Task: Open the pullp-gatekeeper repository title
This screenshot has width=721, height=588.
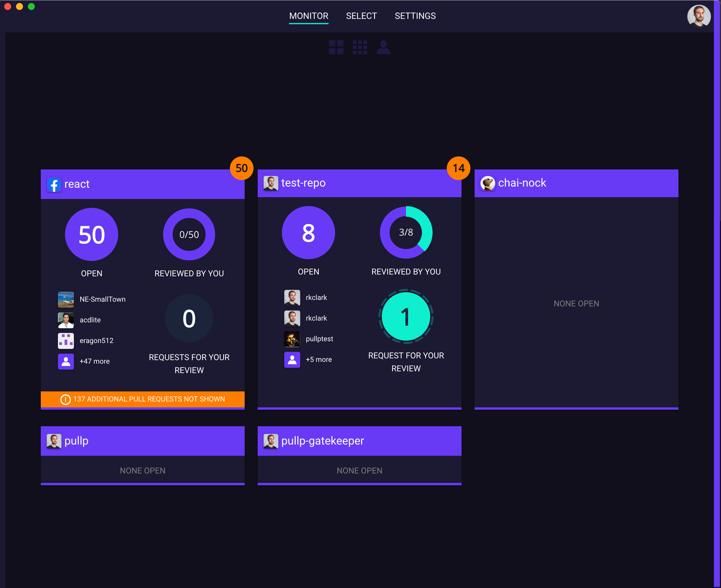Action: pyautogui.click(x=322, y=441)
